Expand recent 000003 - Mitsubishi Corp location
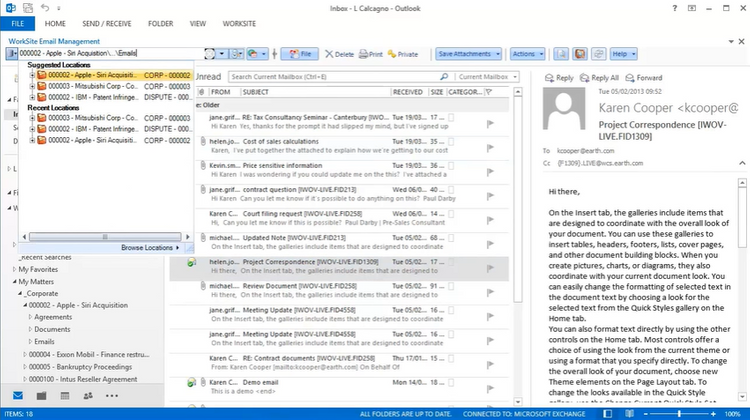Viewport: 750px width, 420px height. tap(32, 118)
